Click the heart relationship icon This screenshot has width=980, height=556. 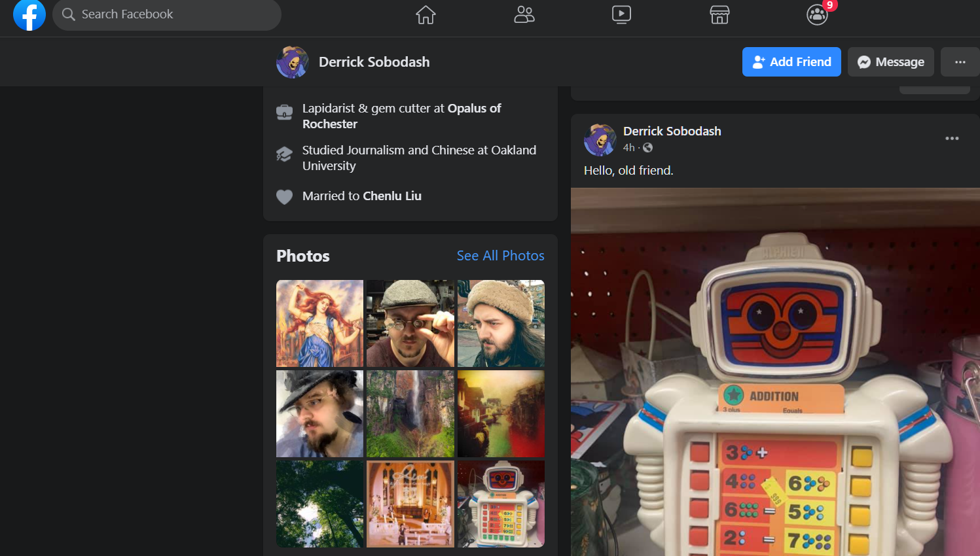(284, 197)
